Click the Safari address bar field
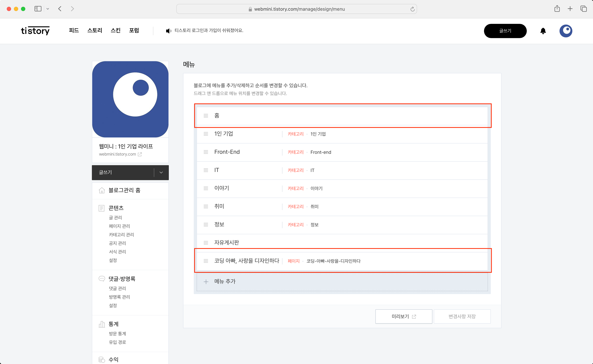 point(299,9)
